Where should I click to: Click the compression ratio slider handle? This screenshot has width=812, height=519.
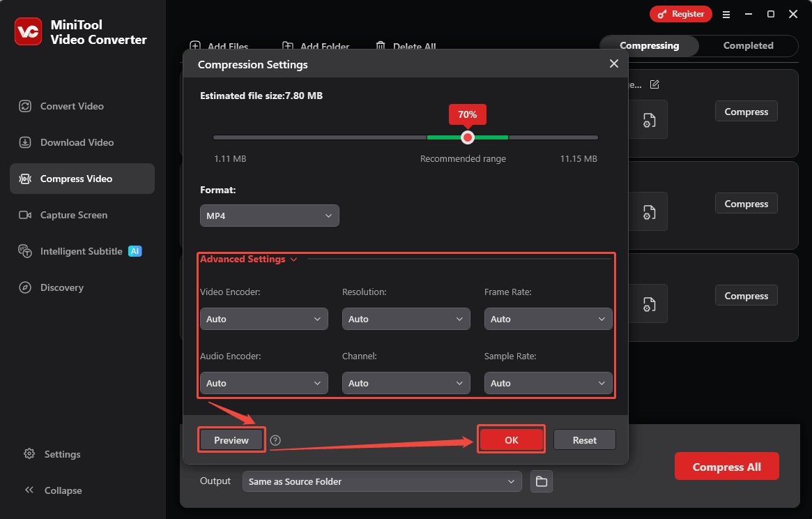point(468,137)
